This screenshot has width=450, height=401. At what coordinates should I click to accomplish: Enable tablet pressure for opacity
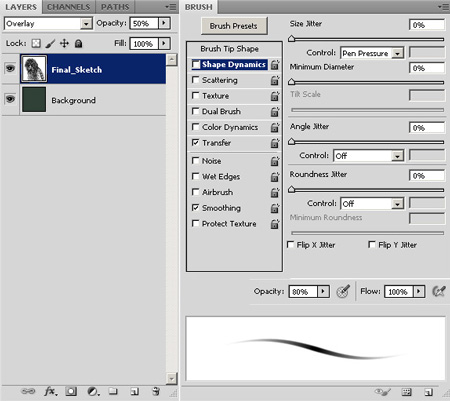(x=343, y=291)
